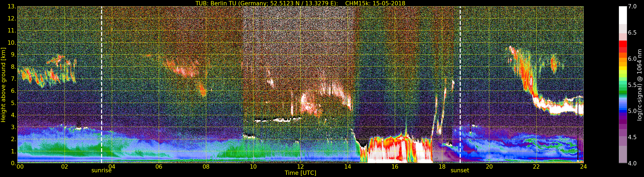The width and height of the screenshot is (644, 177).
Task: Click the '04' time tick label
Action: tap(112, 166)
